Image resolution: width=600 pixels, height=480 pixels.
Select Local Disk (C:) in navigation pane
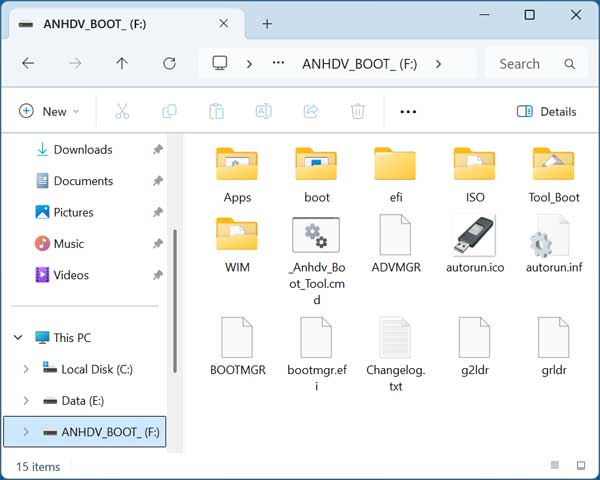tap(97, 369)
